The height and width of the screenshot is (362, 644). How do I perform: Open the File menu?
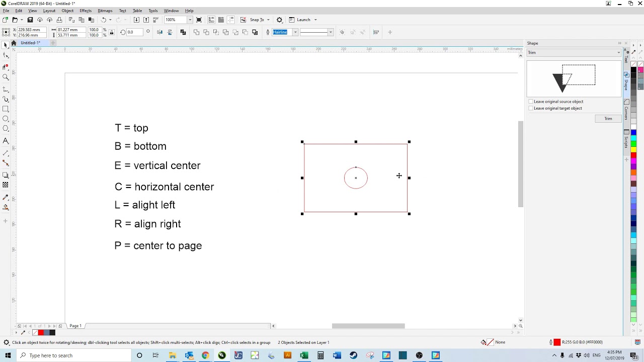6,11
